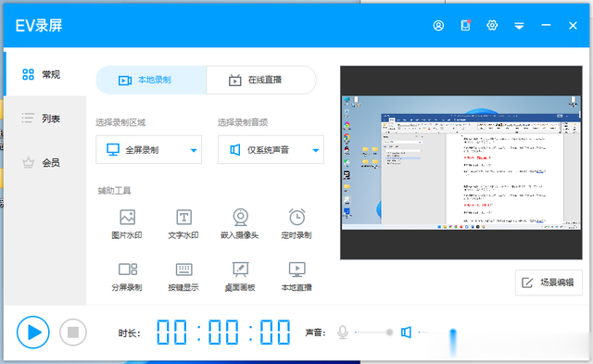Click the 选择录制音频 label

tap(243, 122)
